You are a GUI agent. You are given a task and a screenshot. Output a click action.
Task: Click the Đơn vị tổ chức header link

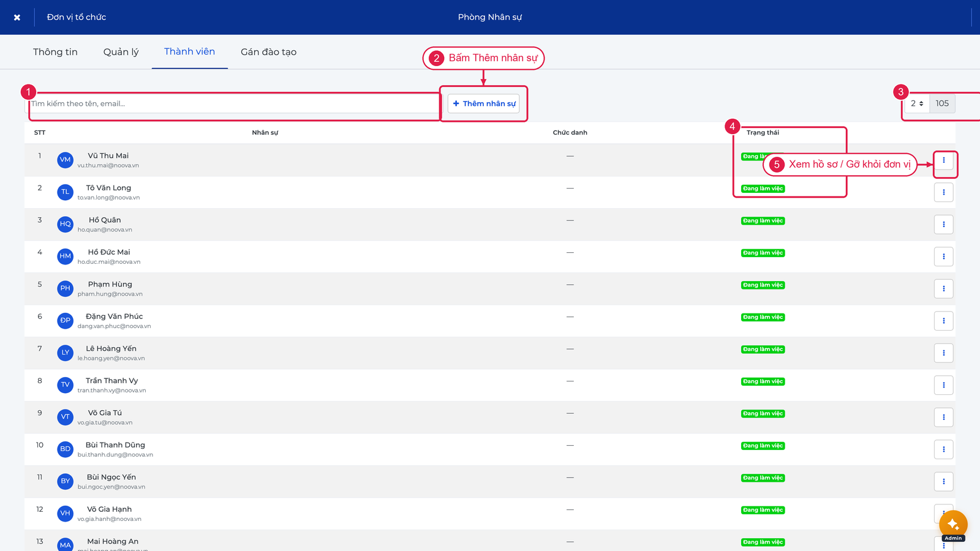(x=77, y=17)
